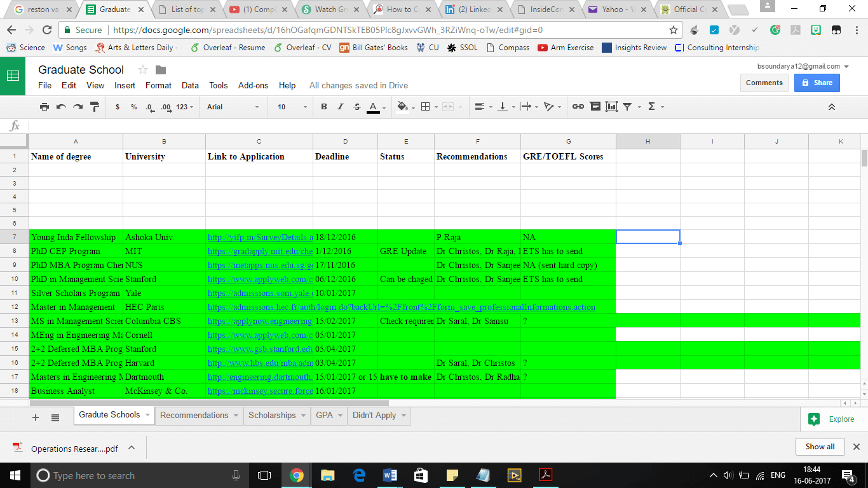Viewport: 868px width, 488px height.
Task: Open Overleaf - Resume bookmark
Action: coord(227,48)
